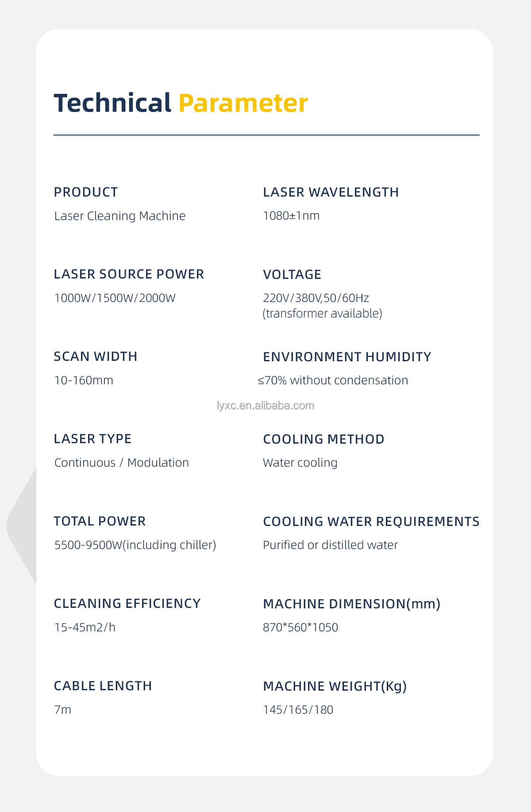Viewport: 531px width, 812px height.
Task: Click the transformer available note
Action: [322, 313]
